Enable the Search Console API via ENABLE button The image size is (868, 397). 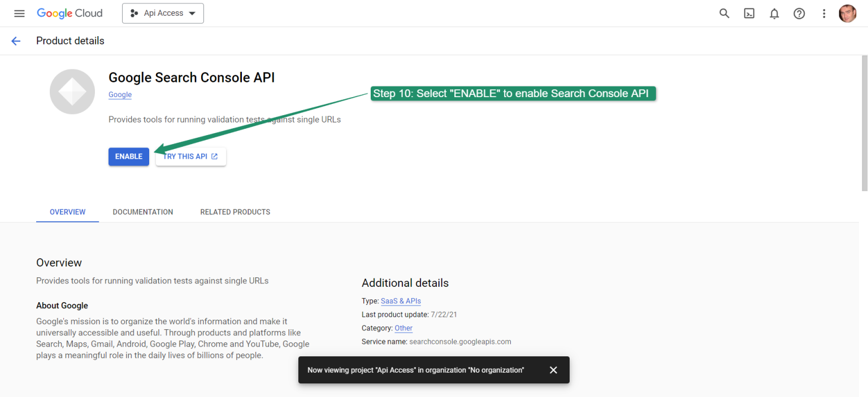[x=128, y=156]
